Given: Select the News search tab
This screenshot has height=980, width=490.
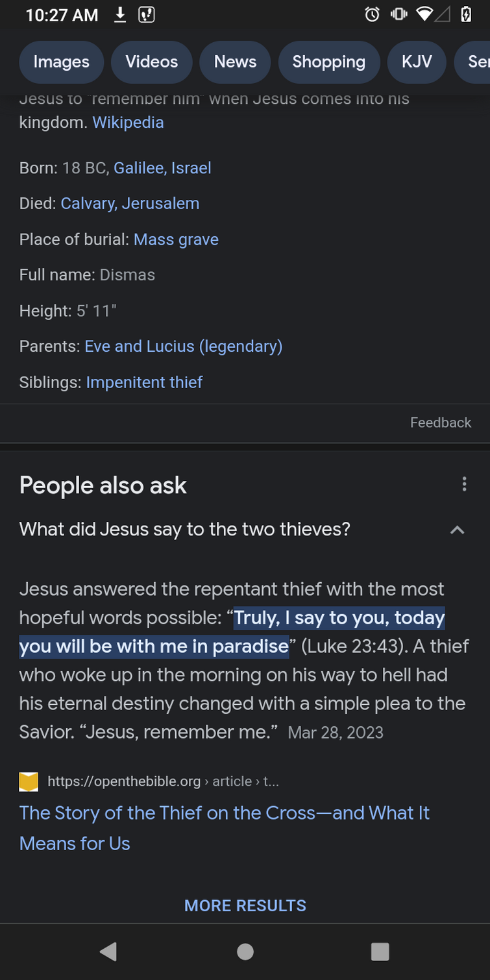Looking at the screenshot, I should tap(235, 62).
